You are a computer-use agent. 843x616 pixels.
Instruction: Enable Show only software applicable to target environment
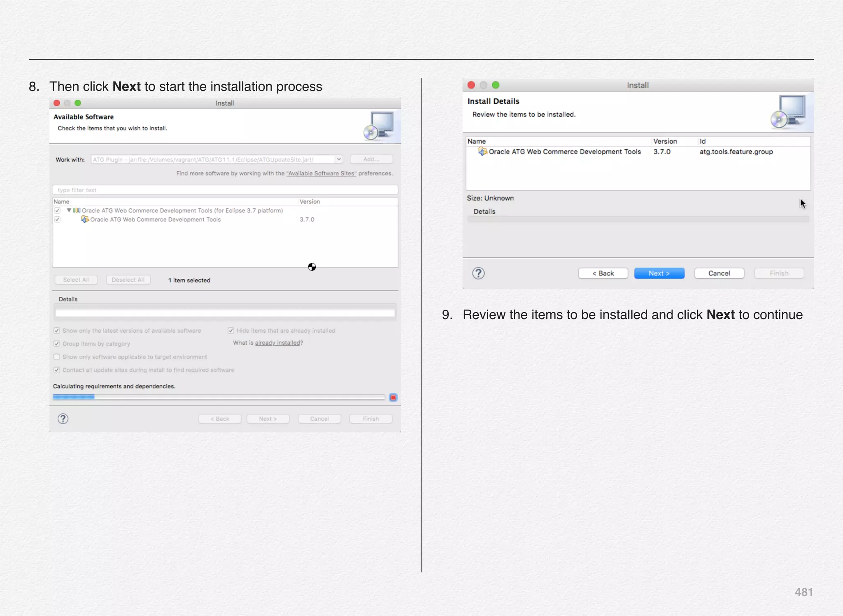tap(57, 357)
